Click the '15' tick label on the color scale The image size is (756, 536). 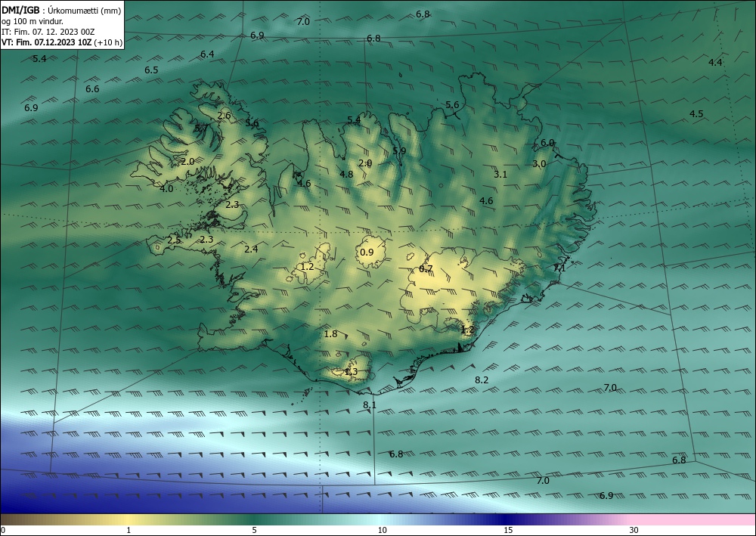[508, 531]
